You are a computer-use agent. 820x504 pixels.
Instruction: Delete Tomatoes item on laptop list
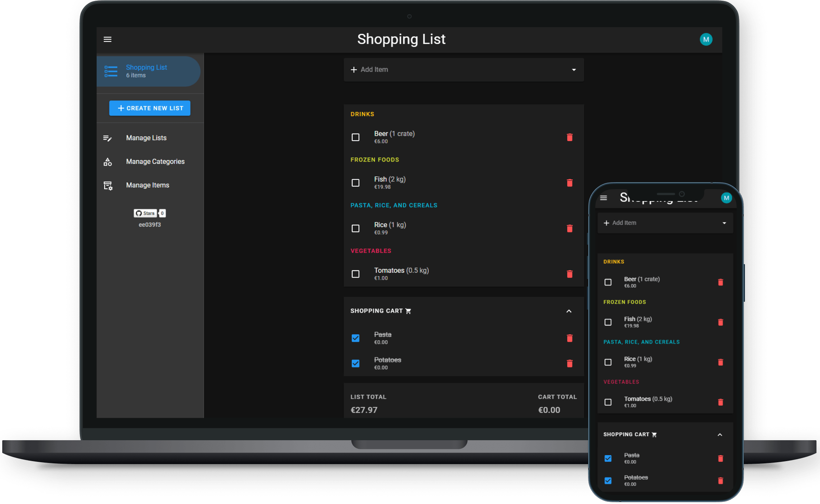[569, 274]
